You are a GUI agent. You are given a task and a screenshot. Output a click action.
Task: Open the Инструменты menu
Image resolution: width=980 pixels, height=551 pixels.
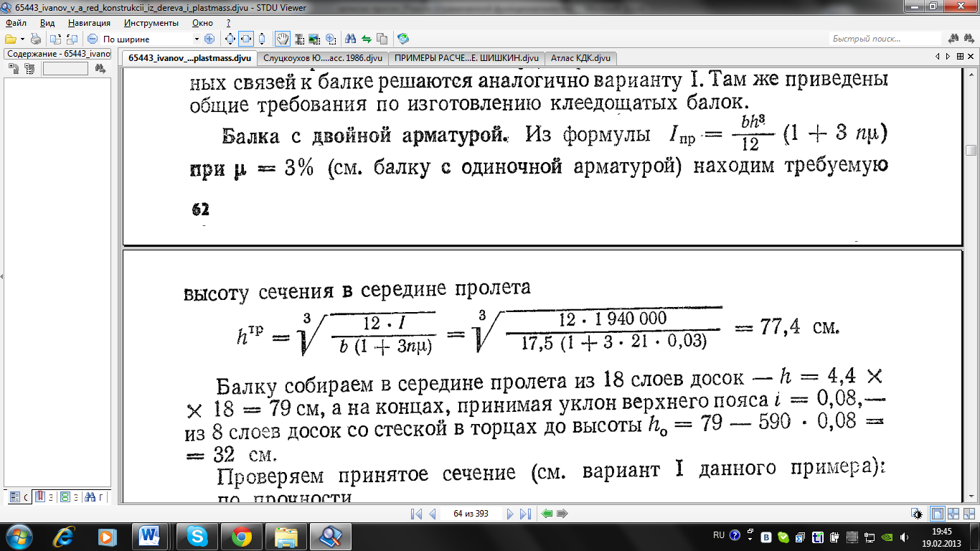pos(151,23)
